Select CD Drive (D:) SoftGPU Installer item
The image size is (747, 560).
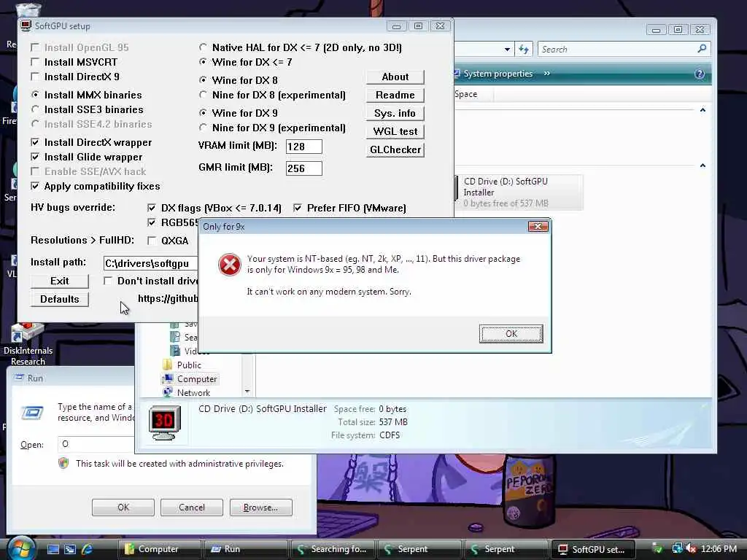(x=519, y=192)
